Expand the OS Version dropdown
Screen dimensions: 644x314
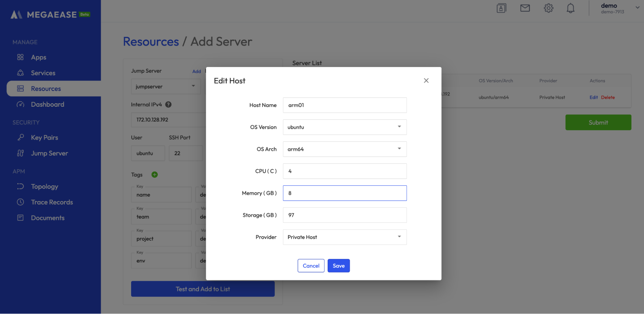[x=344, y=127]
